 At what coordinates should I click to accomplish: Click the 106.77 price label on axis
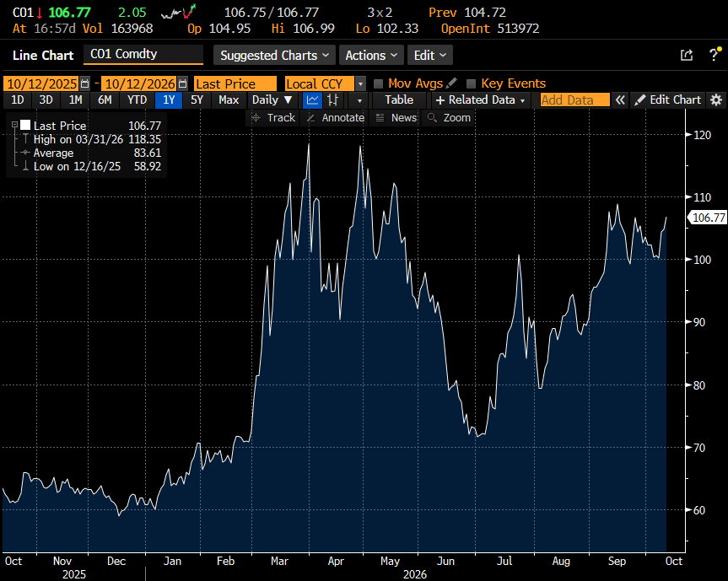coord(708,218)
